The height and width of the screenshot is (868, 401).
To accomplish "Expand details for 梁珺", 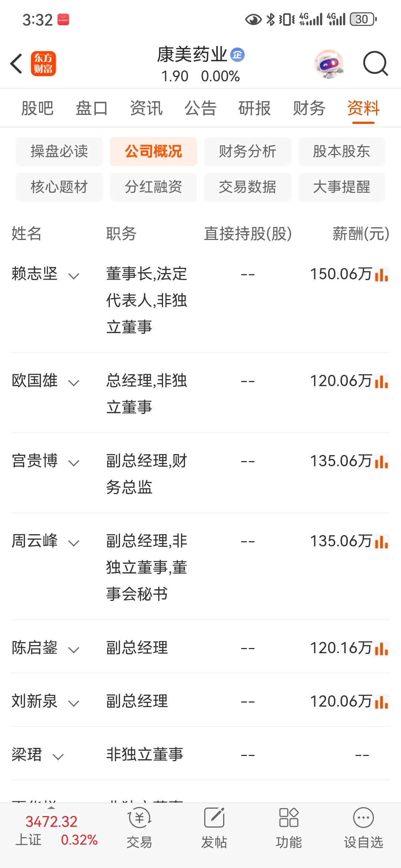I will [58, 757].
